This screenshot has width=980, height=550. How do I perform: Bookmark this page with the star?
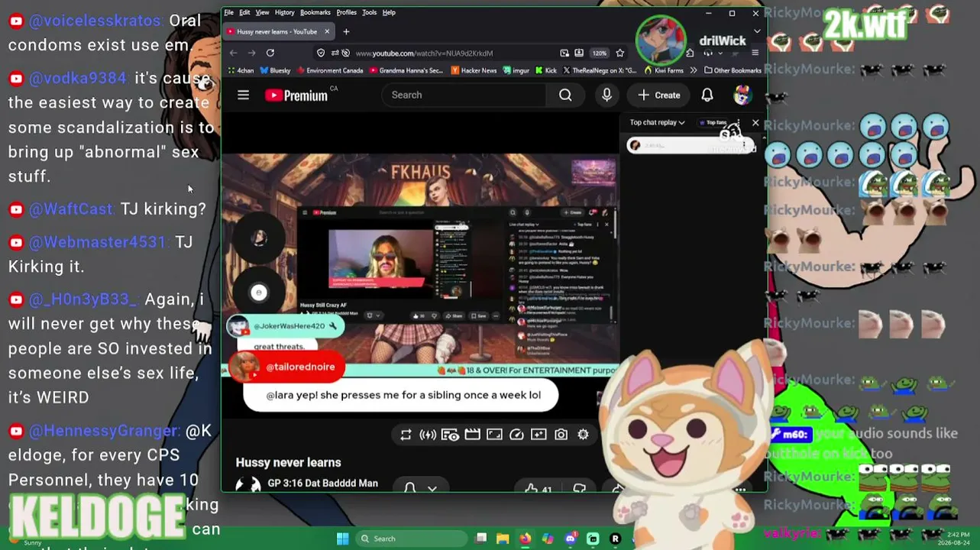pos(620,53)
